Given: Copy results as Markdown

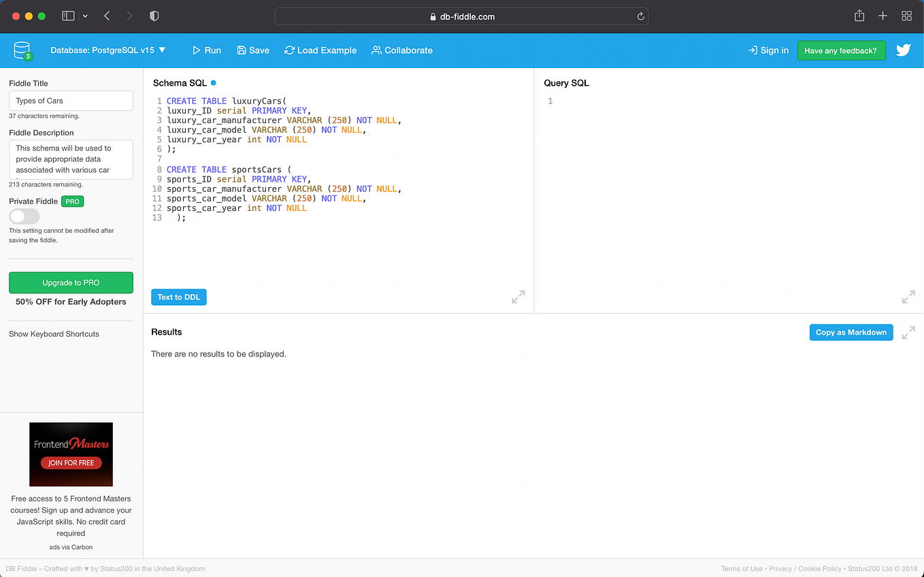Looking at the screenshot, I should coord(851,332).
